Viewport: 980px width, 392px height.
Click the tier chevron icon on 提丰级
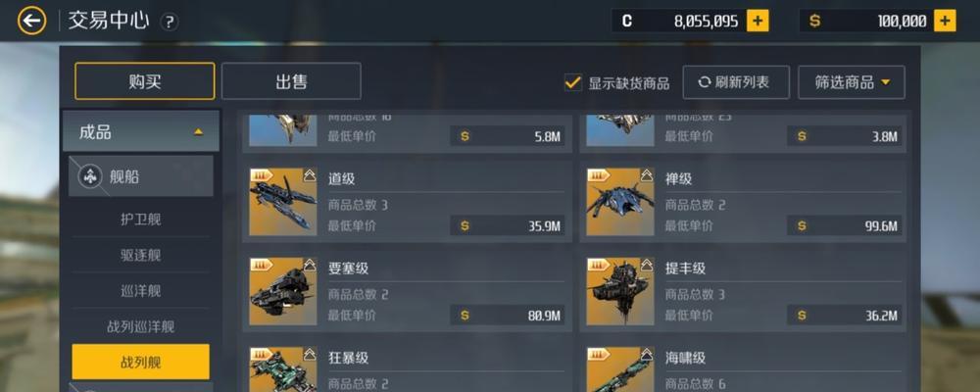(646, 265)
